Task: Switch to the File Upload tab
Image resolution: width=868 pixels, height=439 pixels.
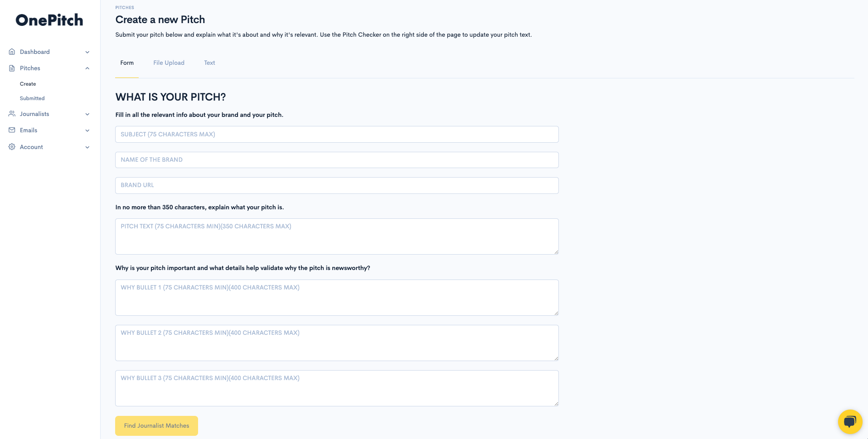Action: [x=169, y=63]
